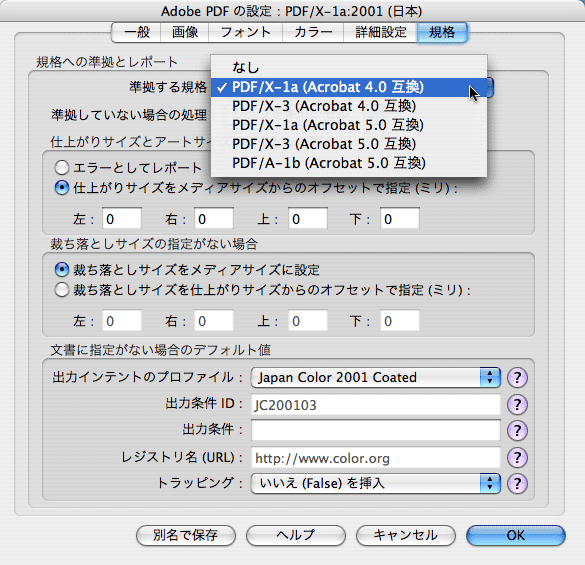The image size is (585, 565).
Task: Open the Japan Color 2001 Coated profile dropdown
Action: click(376, 378)
